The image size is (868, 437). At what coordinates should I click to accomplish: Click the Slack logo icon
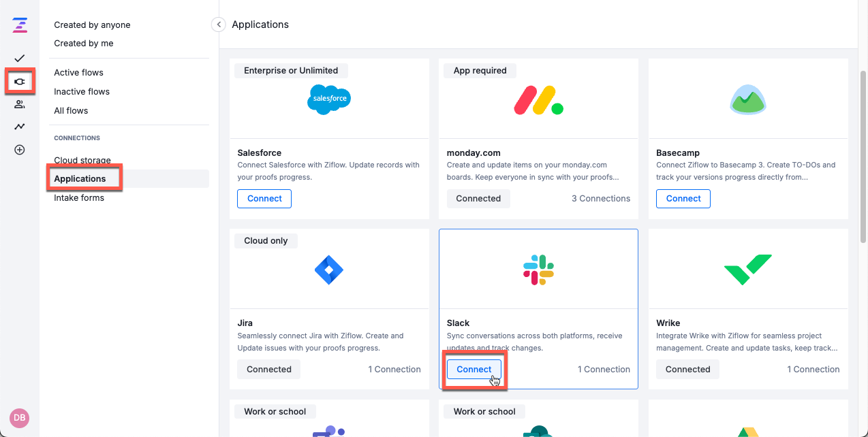(x=538, y=268)
